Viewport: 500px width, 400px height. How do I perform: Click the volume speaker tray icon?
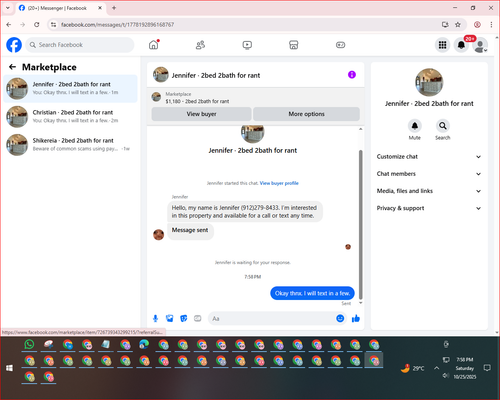[x=446, y=376]
